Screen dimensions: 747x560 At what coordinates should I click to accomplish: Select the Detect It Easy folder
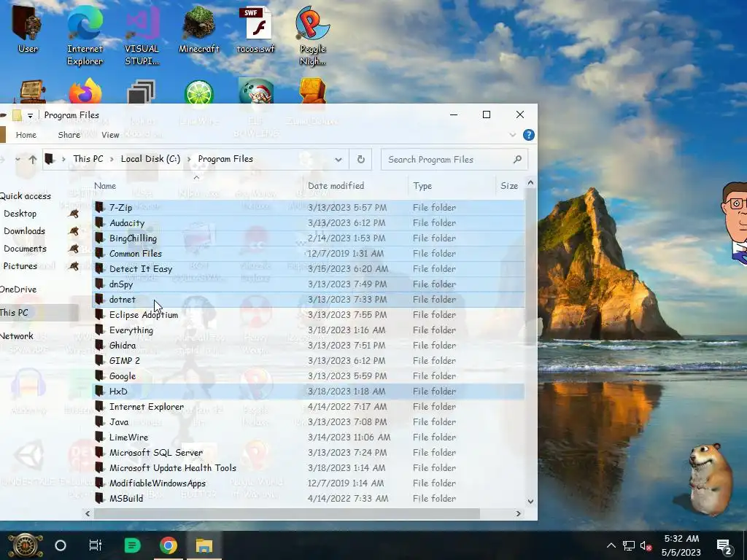[309, 268]
